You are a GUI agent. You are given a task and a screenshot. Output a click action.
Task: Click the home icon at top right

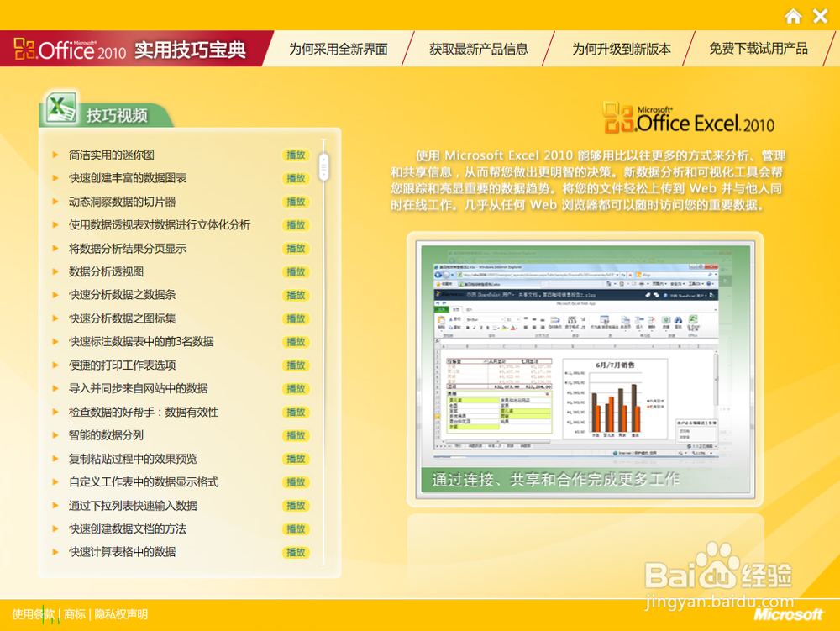794,16
